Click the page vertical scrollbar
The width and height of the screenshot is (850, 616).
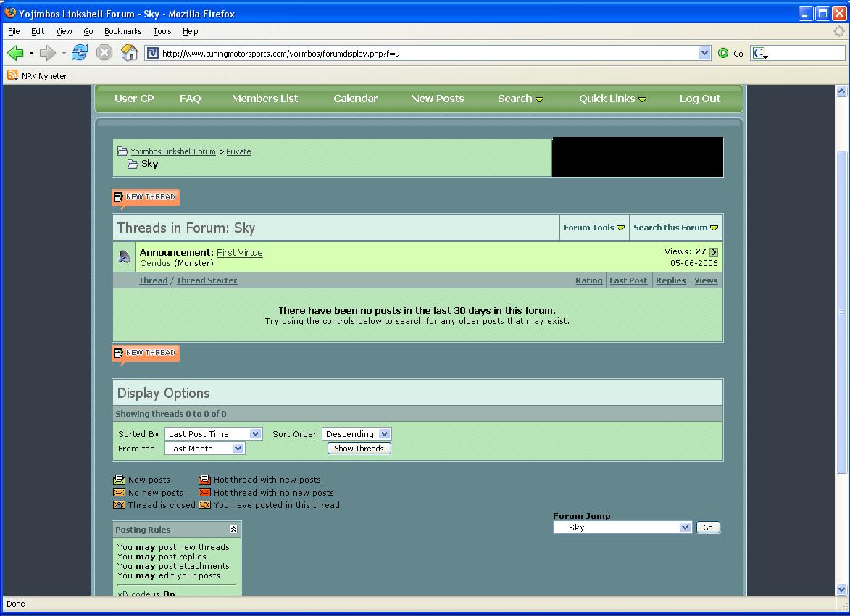(x=841, y=312)
